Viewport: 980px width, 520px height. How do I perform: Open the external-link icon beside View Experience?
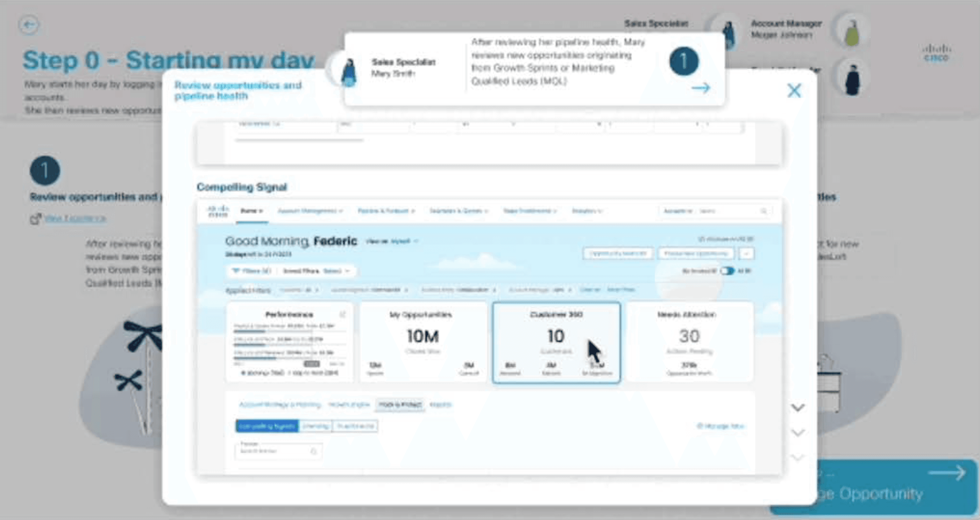pyautogui.click(x=35, y=219)
